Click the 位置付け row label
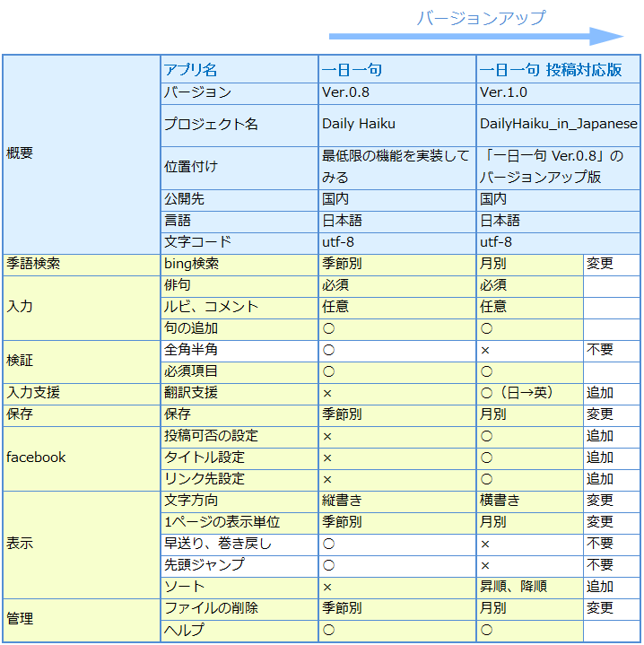 [x=239, y=168]
